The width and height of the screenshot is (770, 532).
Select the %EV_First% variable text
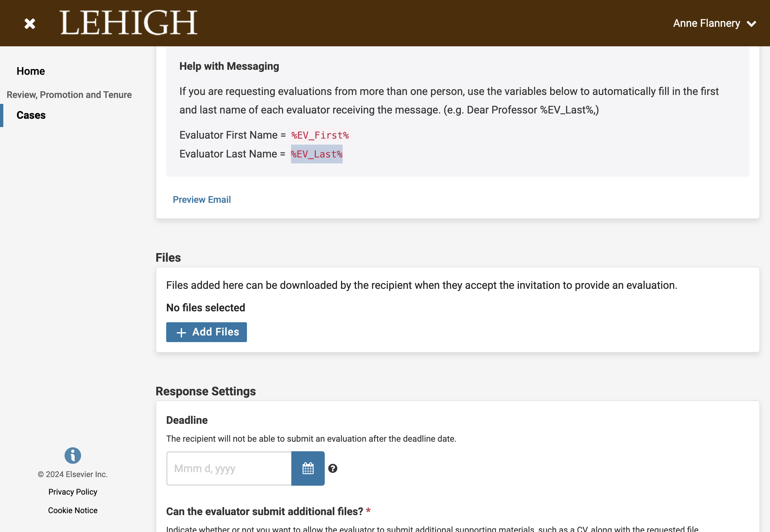pos(320,135)
